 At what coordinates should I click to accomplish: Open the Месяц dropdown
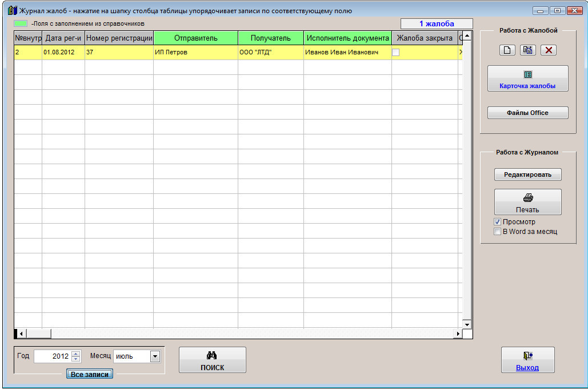(155, 356)
